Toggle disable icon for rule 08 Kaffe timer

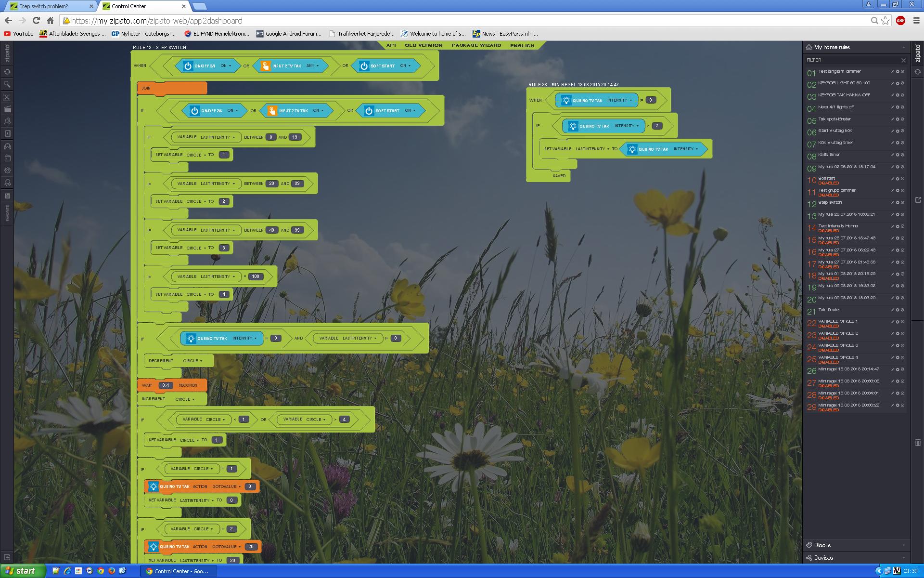point(903,155)
